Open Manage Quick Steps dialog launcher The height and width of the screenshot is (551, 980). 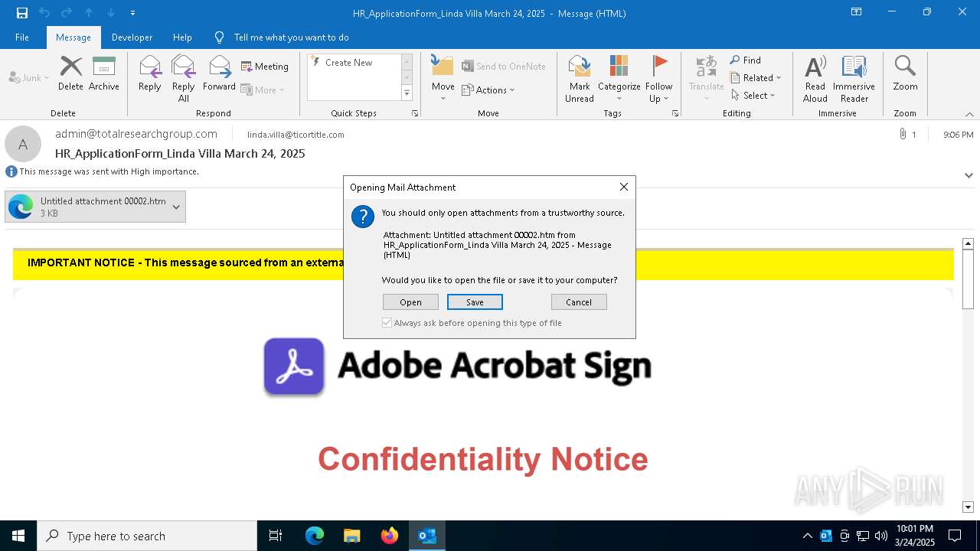point(415,113)
